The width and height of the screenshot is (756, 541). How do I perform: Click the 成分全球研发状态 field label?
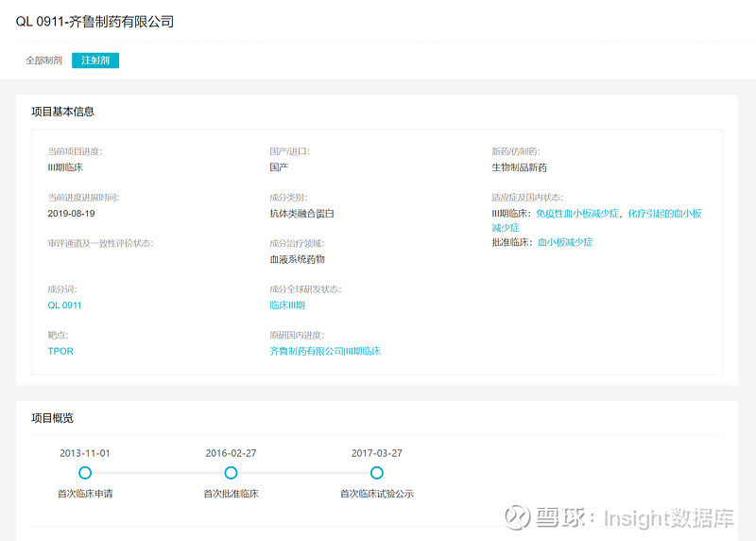tap(305, 289)
